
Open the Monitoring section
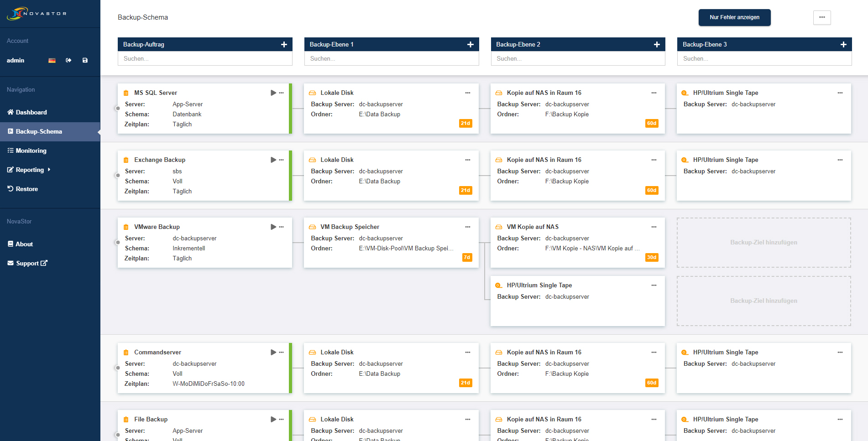coord(31,150)
